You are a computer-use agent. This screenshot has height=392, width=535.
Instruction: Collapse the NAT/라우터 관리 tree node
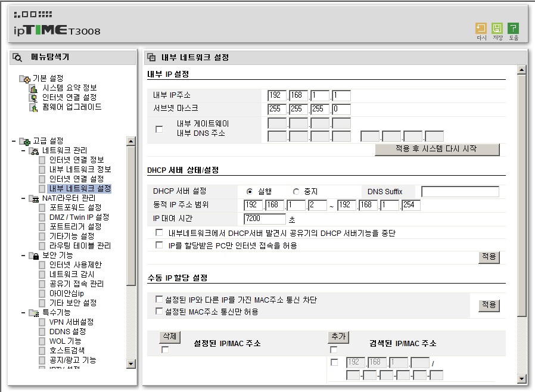23,198
